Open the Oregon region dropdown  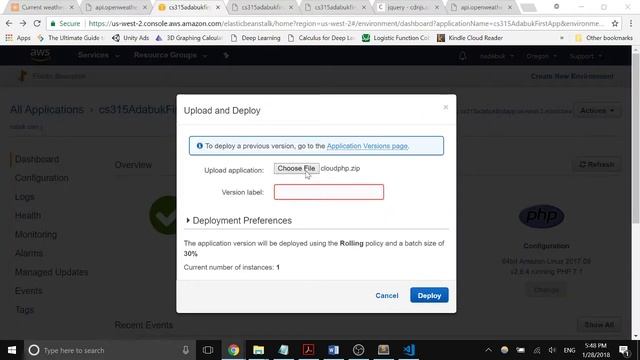click(x=540, y=56)
